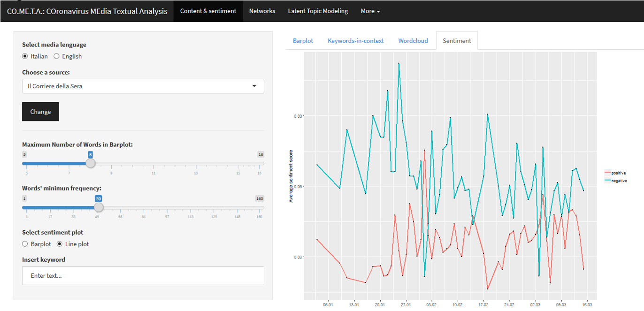Click the 16 max label of words slider
Screen dimensions: 644x311
point(261,154)
